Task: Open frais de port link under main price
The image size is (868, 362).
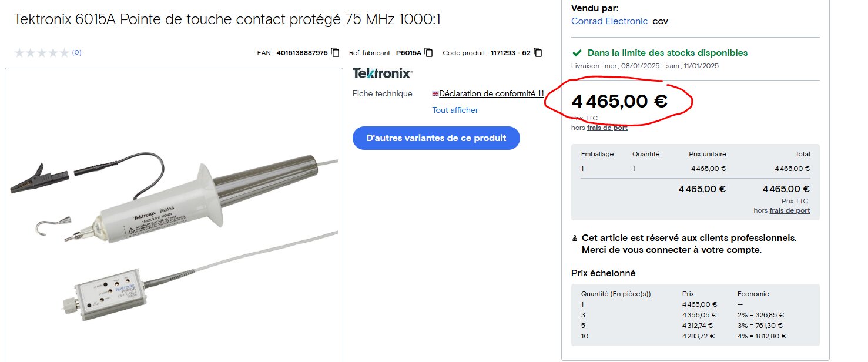Action: [607, 128]
